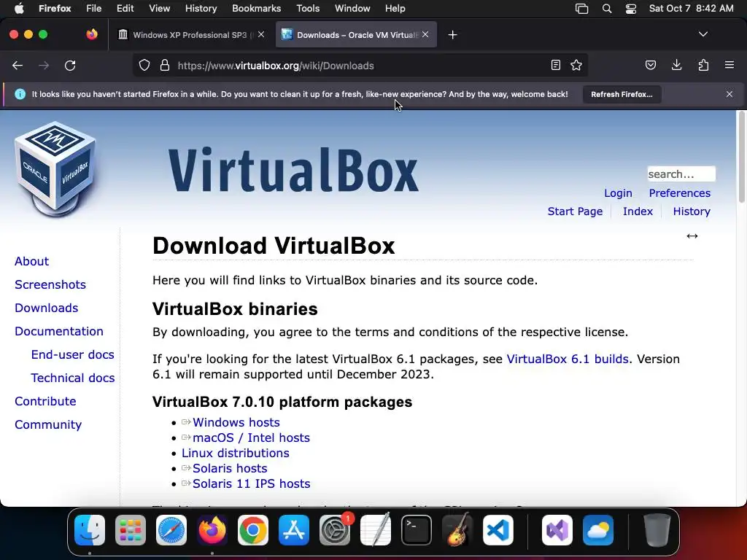This screenshot has height=560, width=747.
Task: Open History link on the wiki page
Action: 692,211
